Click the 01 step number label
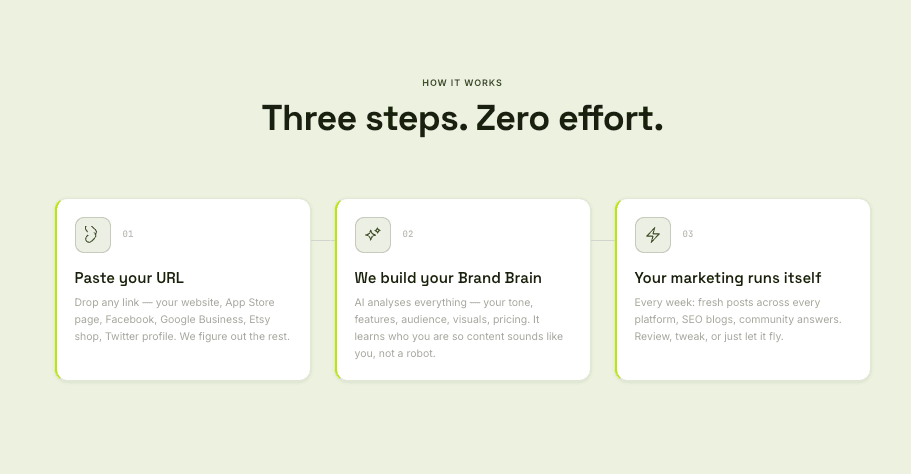This screenshot has width=911, height=474. point(128,234)
